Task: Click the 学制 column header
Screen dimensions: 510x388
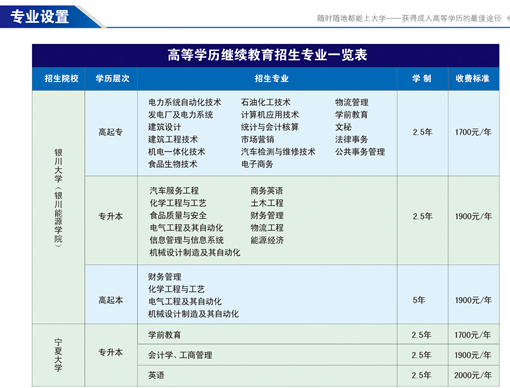Action: [422, 79]
